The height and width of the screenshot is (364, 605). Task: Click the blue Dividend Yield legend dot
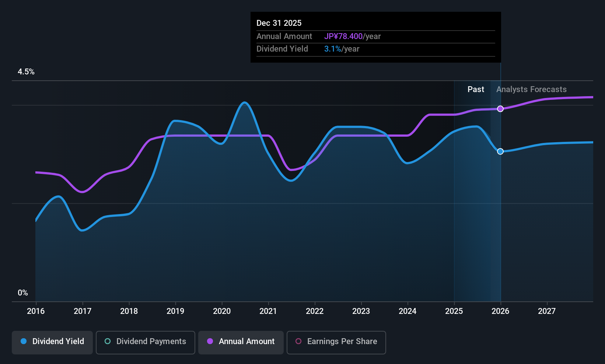click(24, 341)
